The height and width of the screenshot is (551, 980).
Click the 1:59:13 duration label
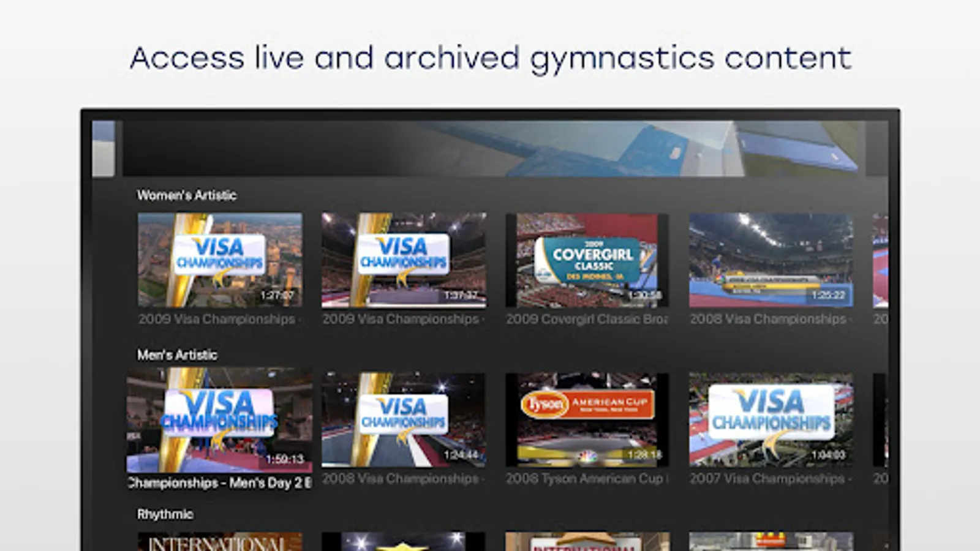(x=285, y=459)
